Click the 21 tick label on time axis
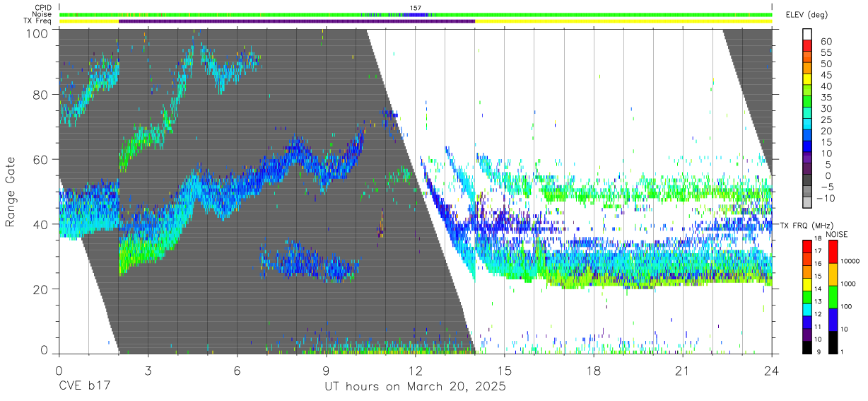The image size is (868, 401). (x=683, y=371)
